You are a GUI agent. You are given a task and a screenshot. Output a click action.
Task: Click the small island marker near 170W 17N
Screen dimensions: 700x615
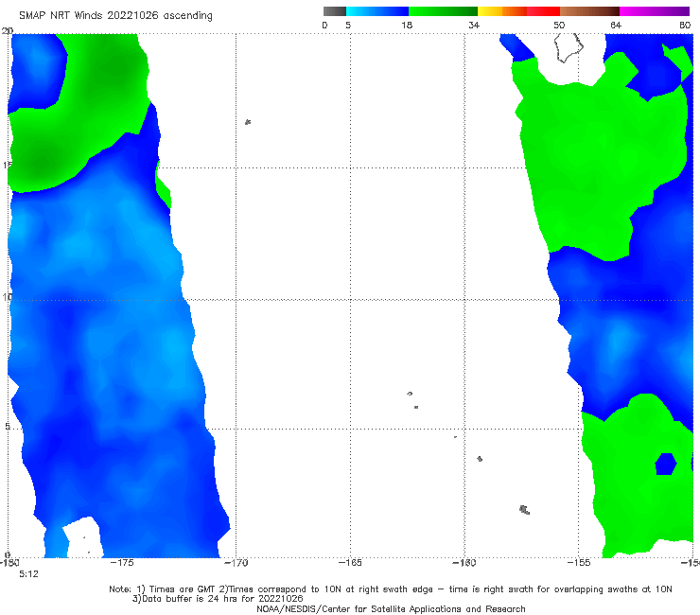[x=248, y=122]
